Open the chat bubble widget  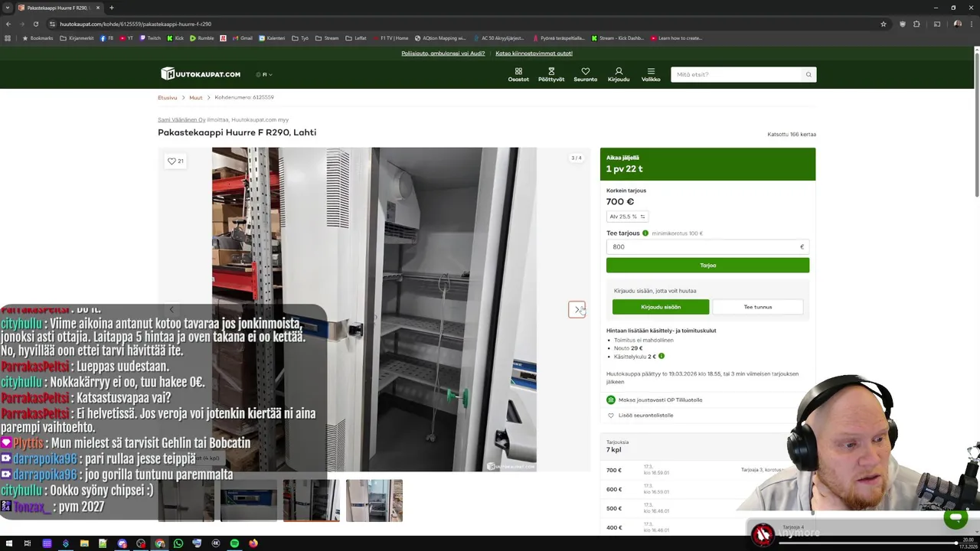point(955,518)
